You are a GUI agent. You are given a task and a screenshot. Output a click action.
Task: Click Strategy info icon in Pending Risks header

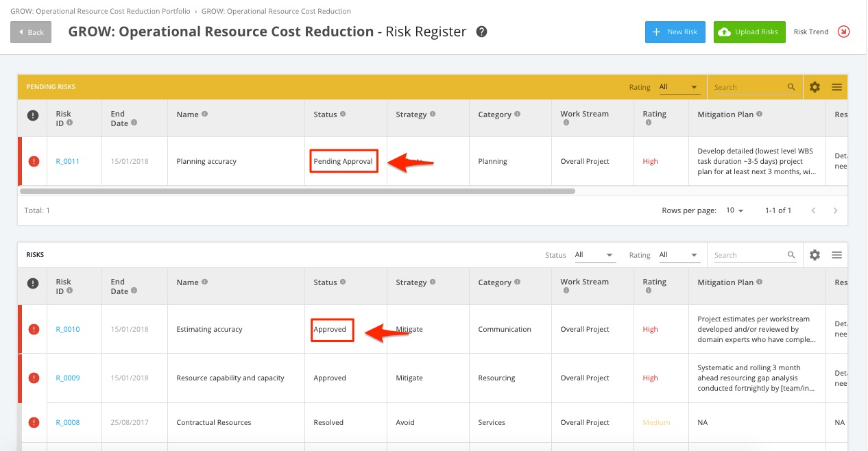tap(433, 114)
